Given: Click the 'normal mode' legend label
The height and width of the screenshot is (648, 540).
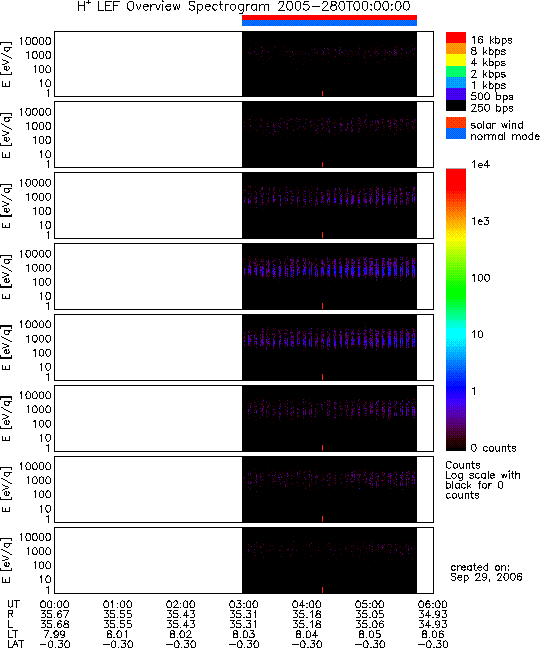Looking at the screenshot, I should 504,136.
